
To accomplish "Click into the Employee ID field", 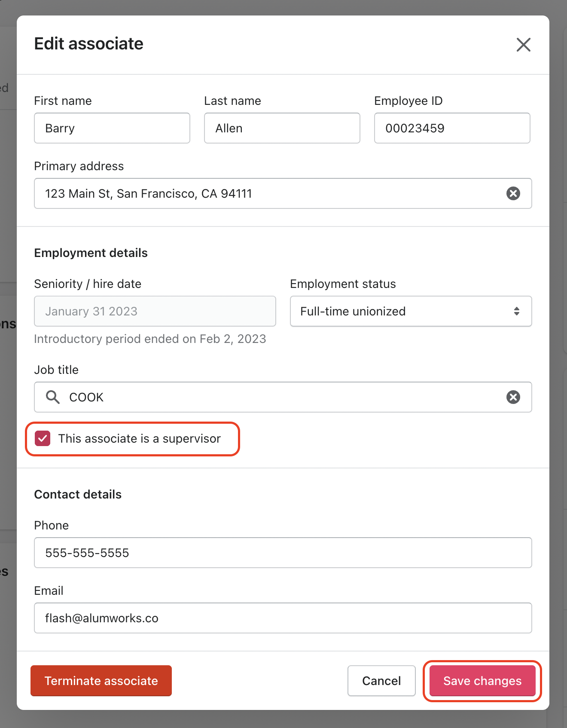I will click(452, 128).
